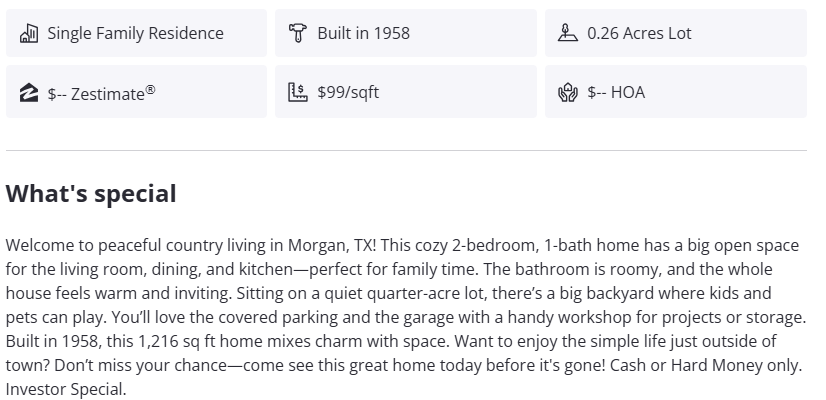826x400 pixels.
Task: Click the Investor Special text in the description
Action: (x=66, y=390)
